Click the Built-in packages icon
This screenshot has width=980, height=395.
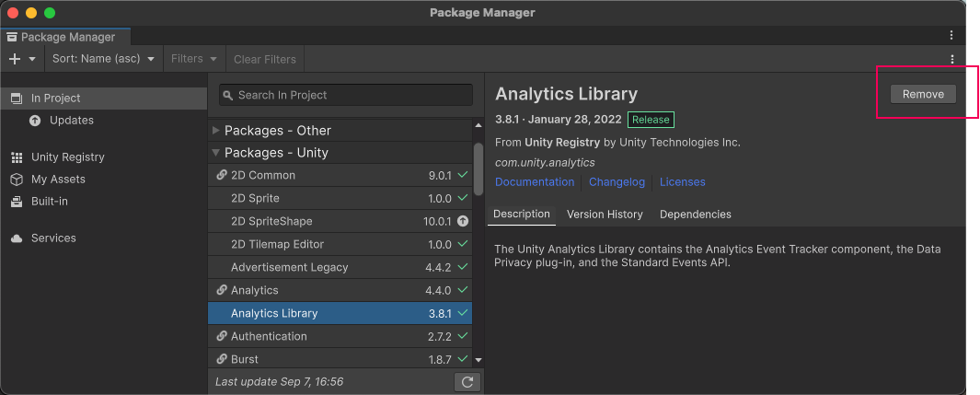pos(17,202)
